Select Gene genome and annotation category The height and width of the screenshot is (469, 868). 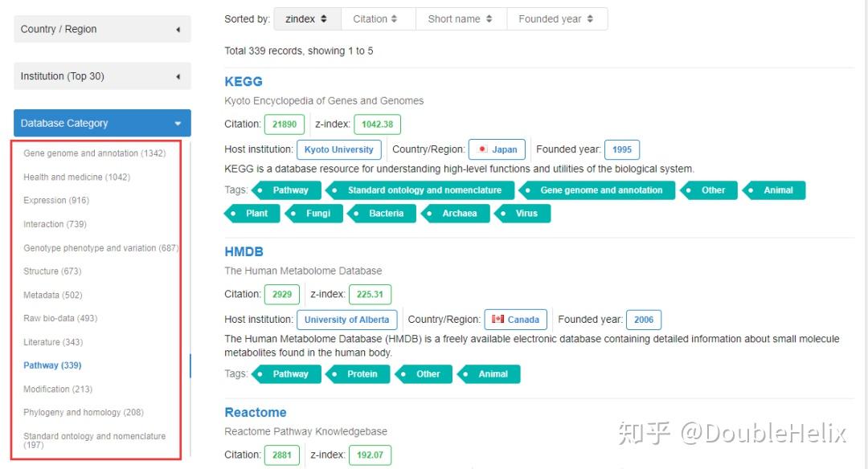point(94,153)
